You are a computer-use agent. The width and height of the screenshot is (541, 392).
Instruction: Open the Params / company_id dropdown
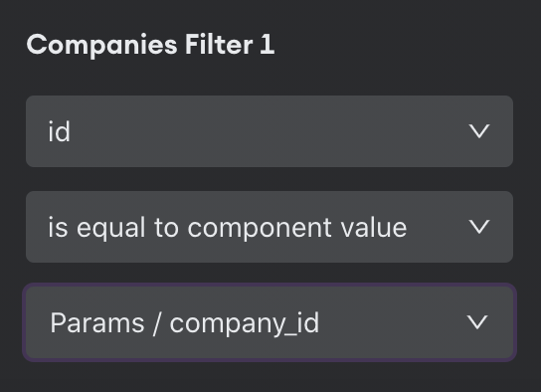[x=270, y=322]
